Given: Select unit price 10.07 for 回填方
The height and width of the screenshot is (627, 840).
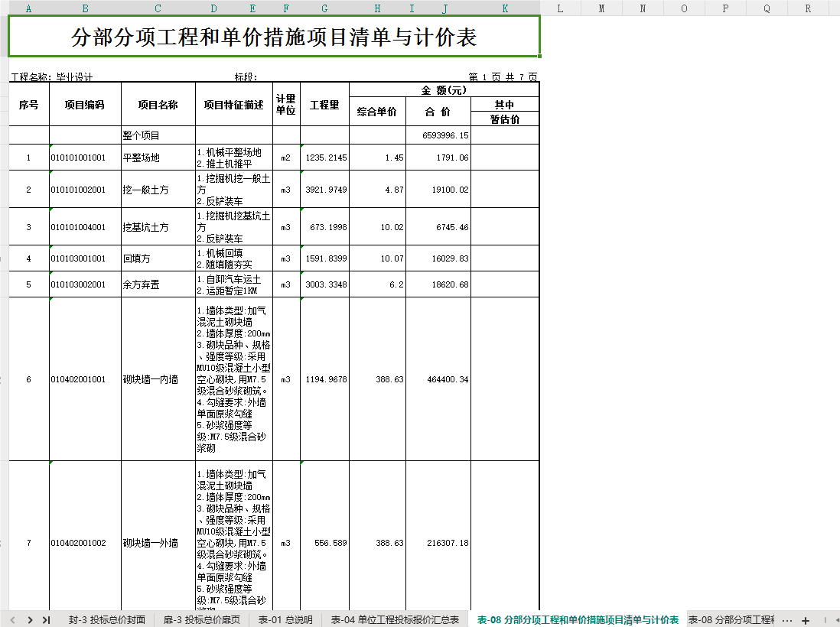Looking at the screenshot, I should 377,258.
